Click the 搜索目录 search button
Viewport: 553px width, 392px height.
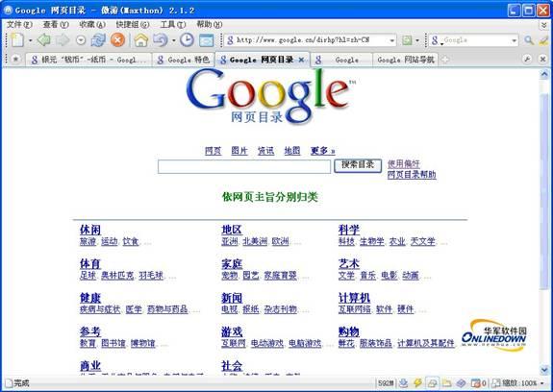pyautogui.click(x=358, y=165)
